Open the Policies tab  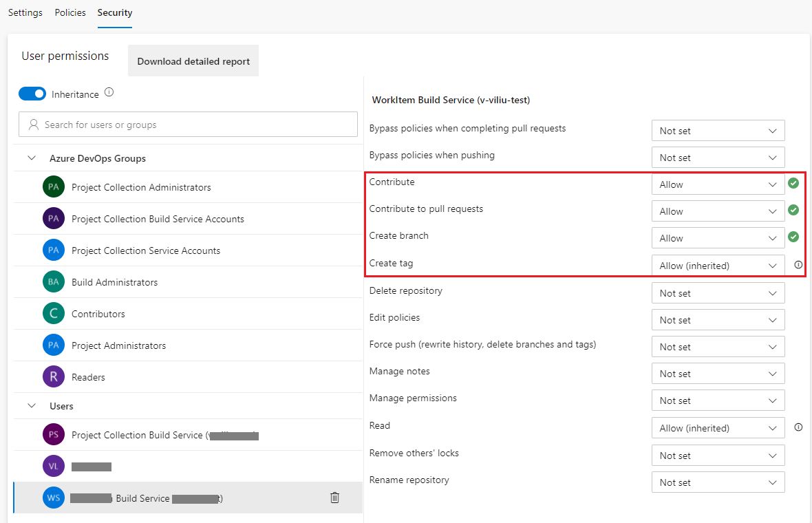pyautogui.click(x=70, y=12)
